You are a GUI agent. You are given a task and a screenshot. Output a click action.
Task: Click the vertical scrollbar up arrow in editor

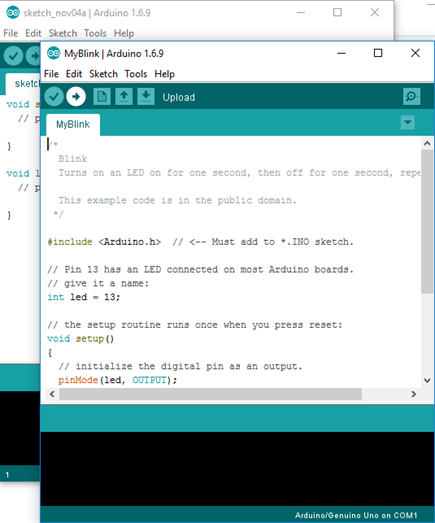427,143
